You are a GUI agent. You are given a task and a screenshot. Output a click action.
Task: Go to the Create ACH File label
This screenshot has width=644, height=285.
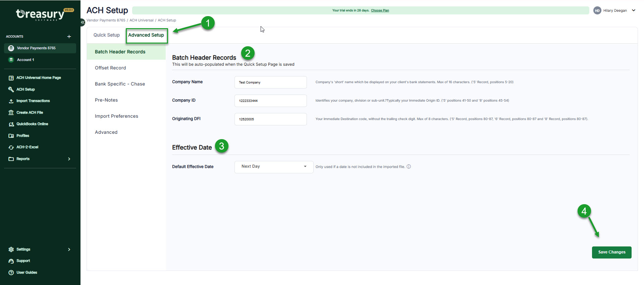click(30, 113)
